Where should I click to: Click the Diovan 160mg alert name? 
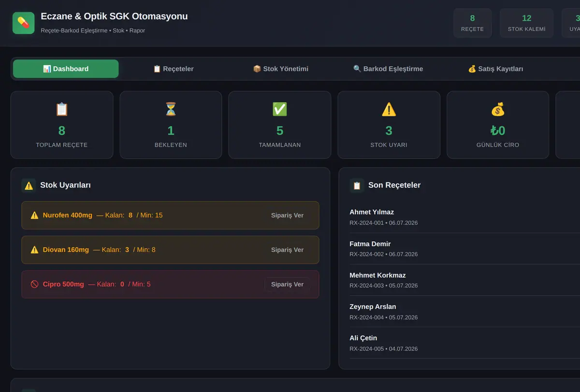pos(66,249)
